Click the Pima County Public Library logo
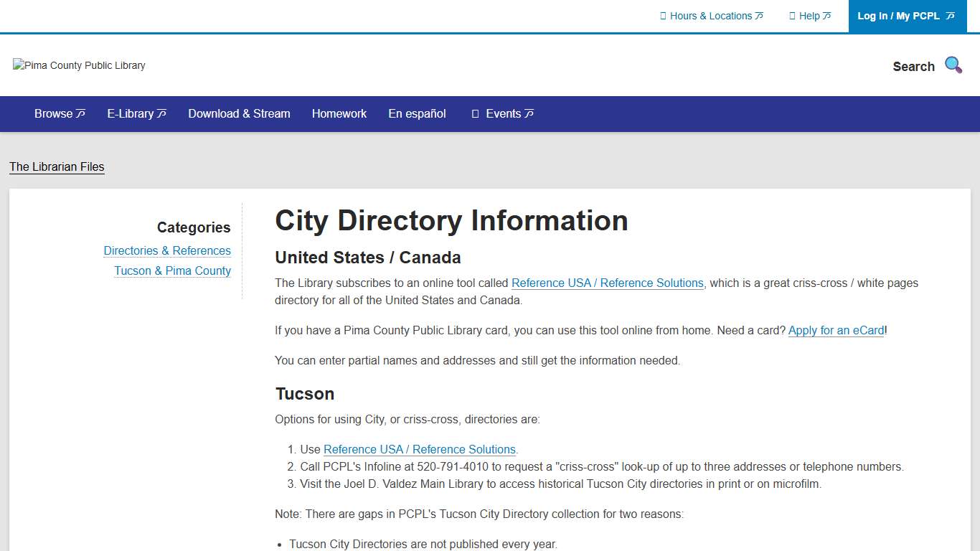The image size is (980, 551). pyautogui.click(x=78, y=65)
